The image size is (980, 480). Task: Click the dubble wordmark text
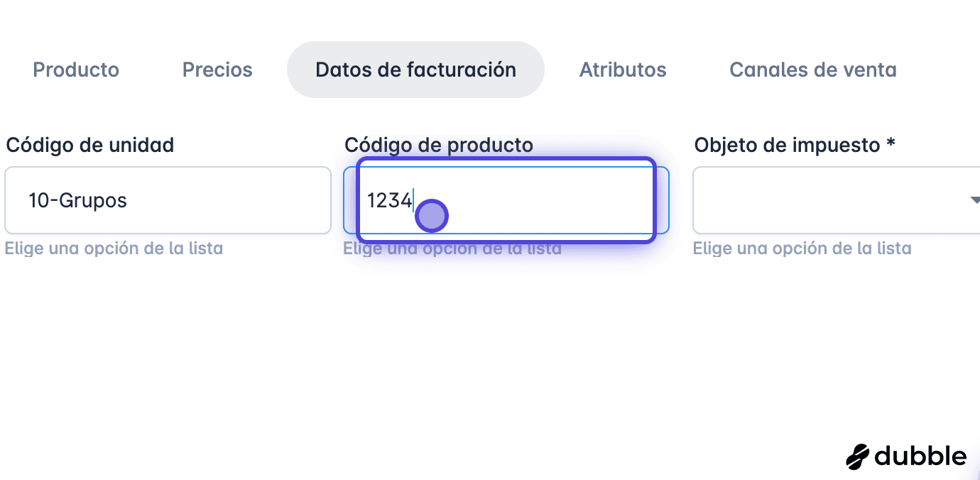[x=921, y=456]
